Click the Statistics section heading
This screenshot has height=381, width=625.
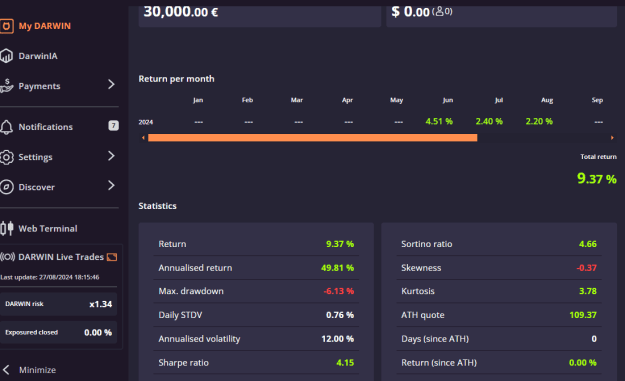157,206
